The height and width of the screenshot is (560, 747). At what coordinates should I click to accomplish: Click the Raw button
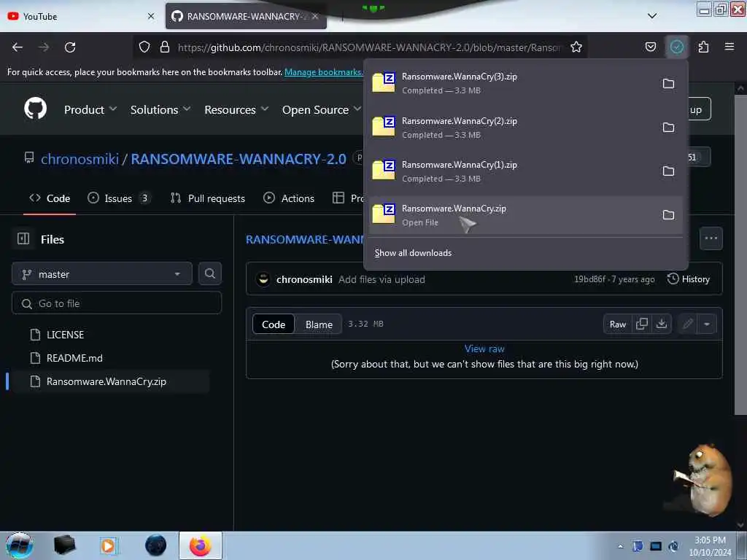[617, 324]
